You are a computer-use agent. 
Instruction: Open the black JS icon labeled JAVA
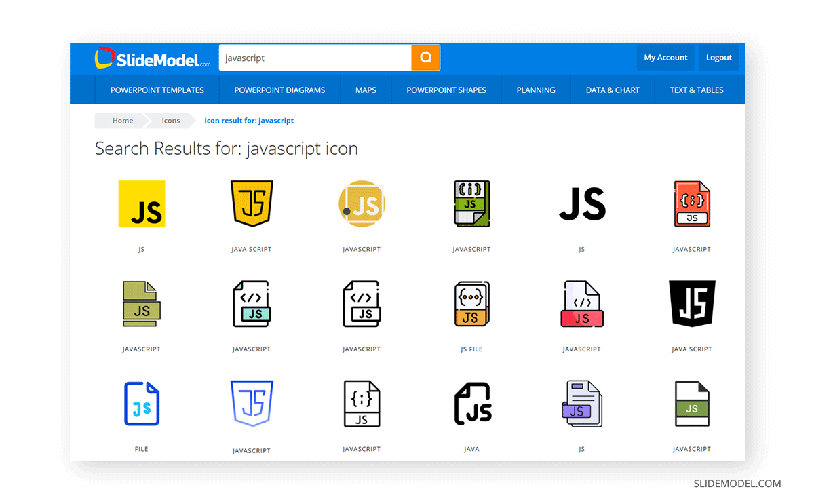point(471,403)
